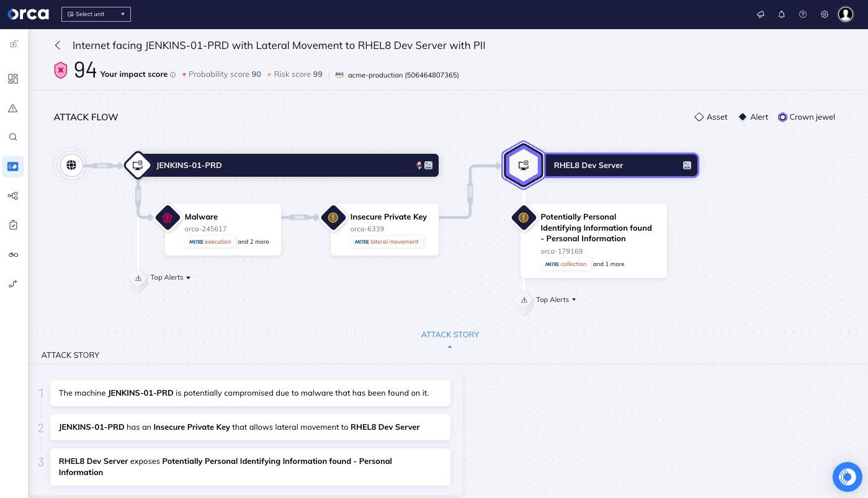Expand Top Alerts under JENKINS-01-PRD
The width and height of the screenshot is (868, 498).
coord(170,277)
